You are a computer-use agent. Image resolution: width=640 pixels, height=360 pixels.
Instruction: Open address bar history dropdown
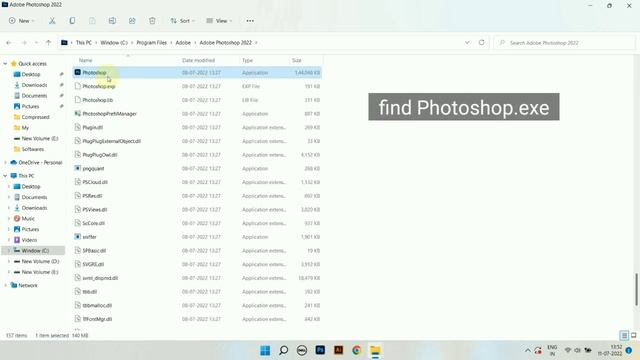[x=467, y=42]
